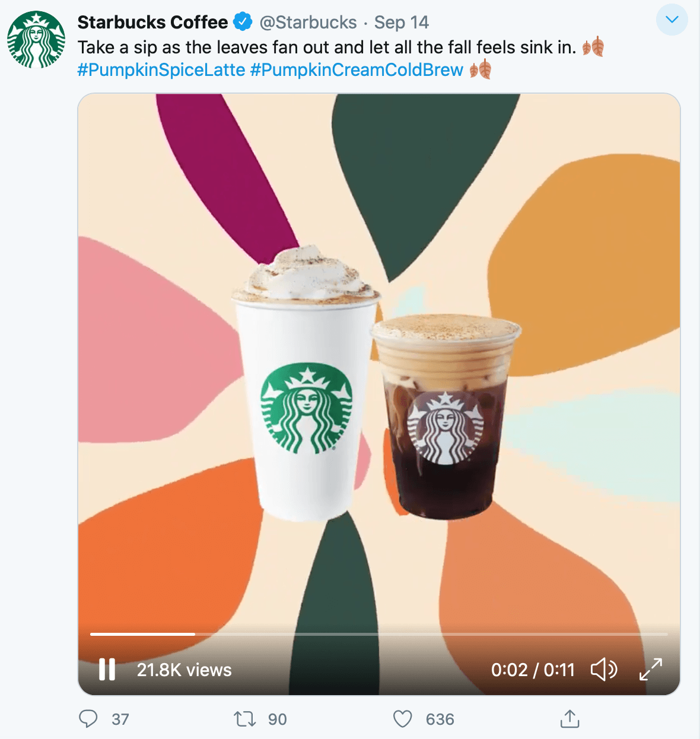Open the Starbucks profile avatar logo
700x739 pixels.
coord(36,39)
